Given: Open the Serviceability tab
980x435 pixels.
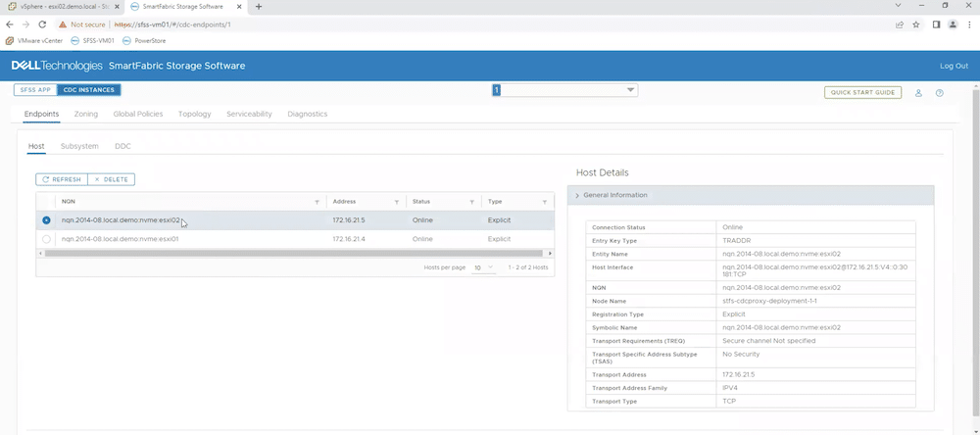Looking at the screenshot, I should pyautogui.click(x=249, y=114).
